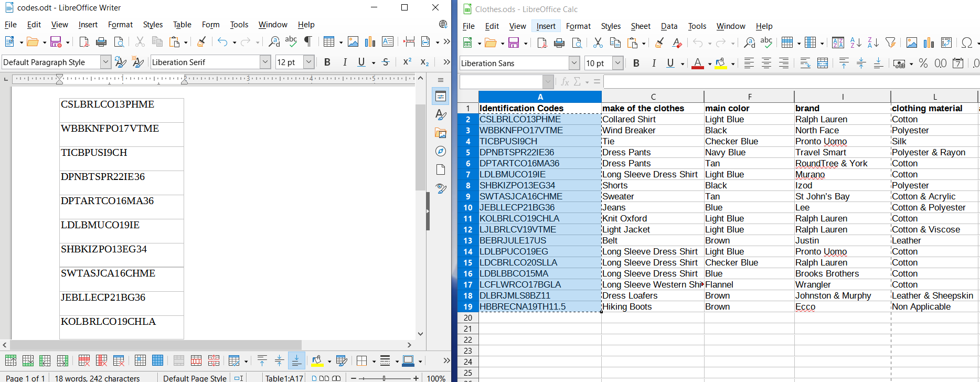This screenshot has width=980, height=382.
Task: Open Find & Replace in the Writer toolbar
Action: [x=274, y=42]
